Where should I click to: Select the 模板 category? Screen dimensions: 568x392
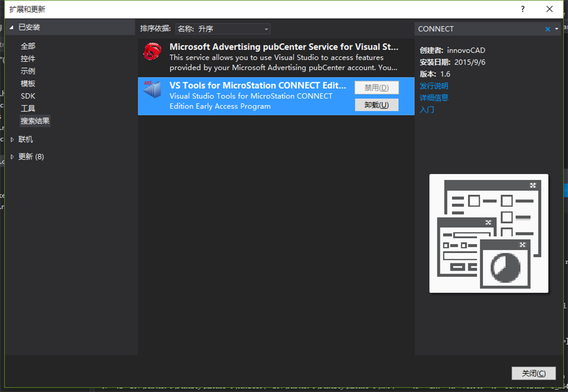(x=28, y=83)
